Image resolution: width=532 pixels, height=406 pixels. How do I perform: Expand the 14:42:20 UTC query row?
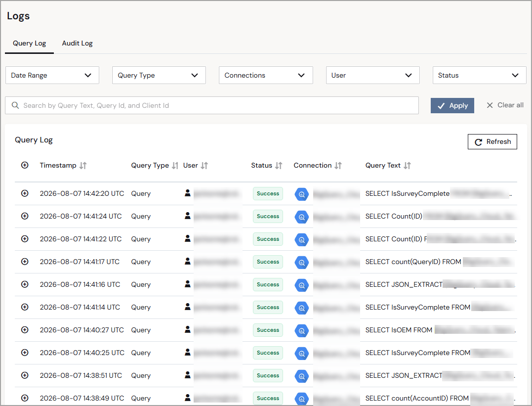point(25,193)
